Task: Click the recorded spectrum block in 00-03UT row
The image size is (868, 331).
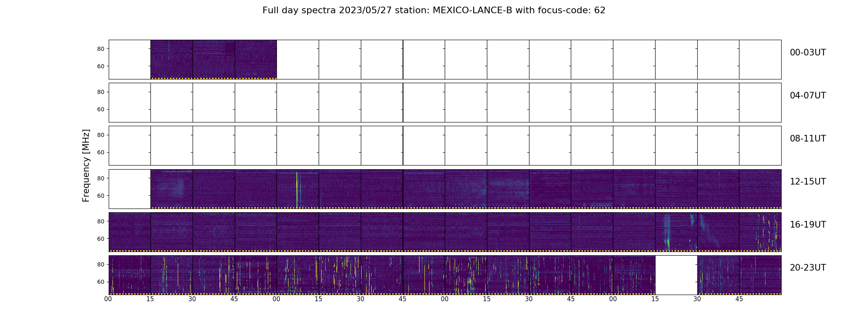Action: [x=214, y=59]
